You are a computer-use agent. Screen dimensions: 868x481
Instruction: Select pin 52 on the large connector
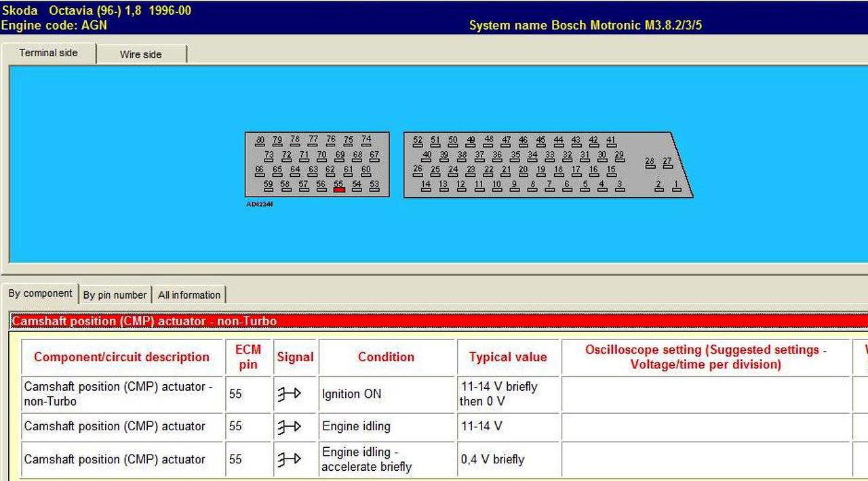418,142
